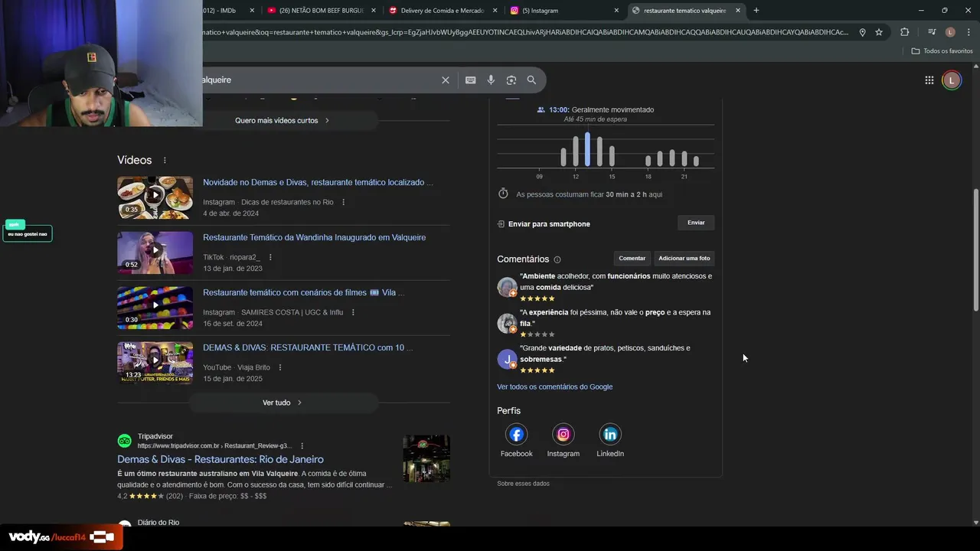Viewport: 980px width, 551px height.
Task: Click the Comentar button
Action: 632,258
